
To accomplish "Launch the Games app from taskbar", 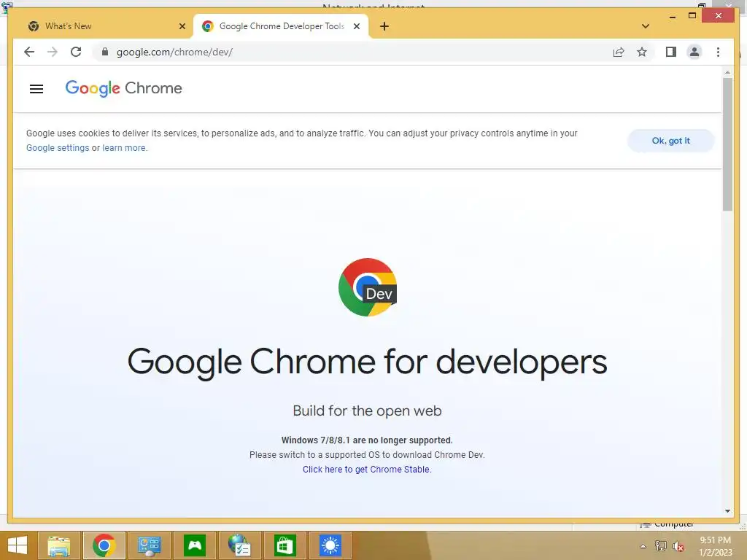I will 194,545.
